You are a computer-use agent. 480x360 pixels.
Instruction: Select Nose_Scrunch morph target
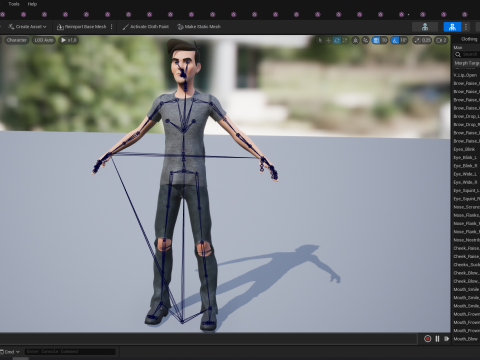(x=466, y=207)
